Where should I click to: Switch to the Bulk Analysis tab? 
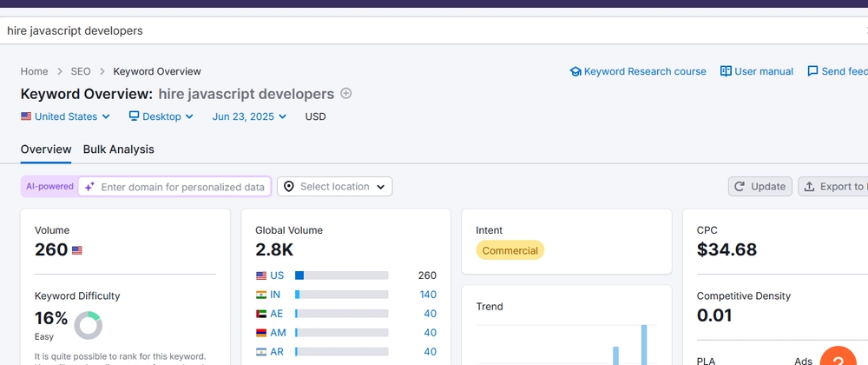118,149
